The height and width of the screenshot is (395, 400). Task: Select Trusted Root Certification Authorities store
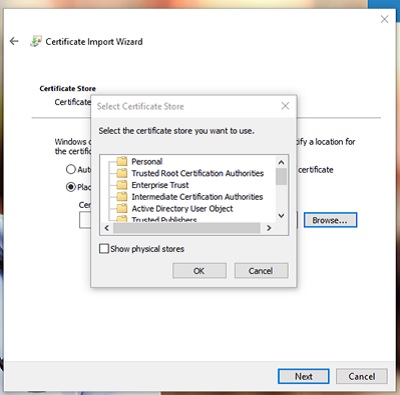tap(198, 173)
